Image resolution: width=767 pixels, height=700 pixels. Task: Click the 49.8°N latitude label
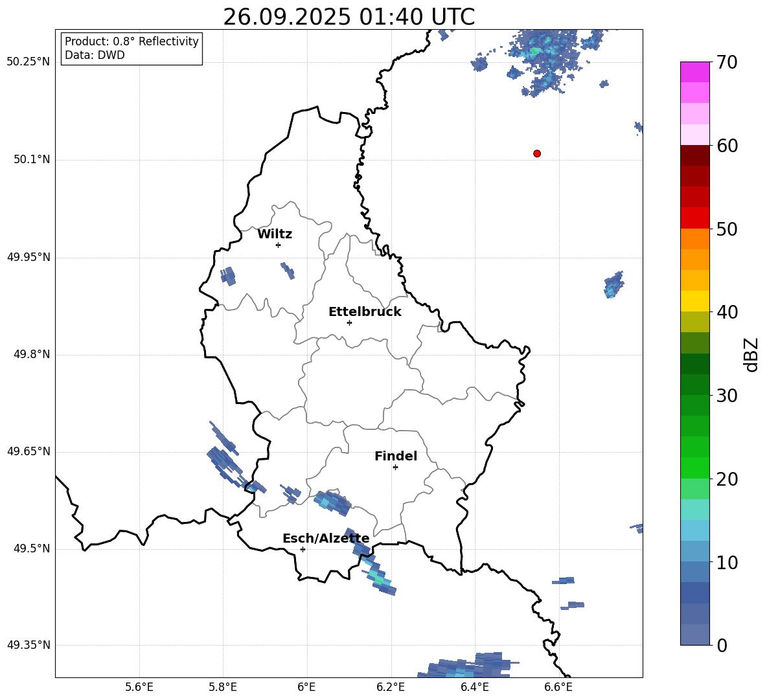pyautogui.click(x=32, y=354)
